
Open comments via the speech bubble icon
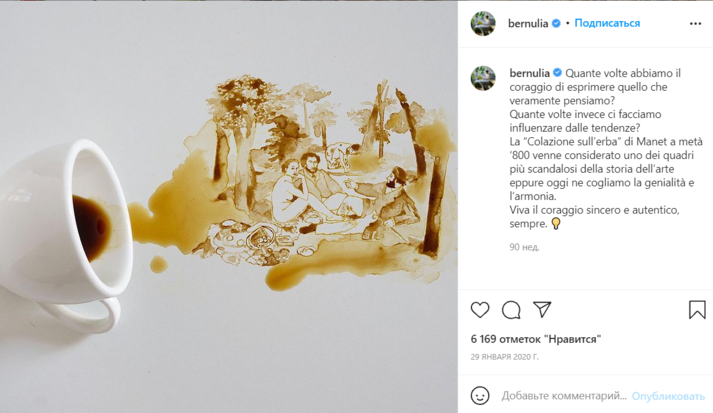[x=511, y=310]
